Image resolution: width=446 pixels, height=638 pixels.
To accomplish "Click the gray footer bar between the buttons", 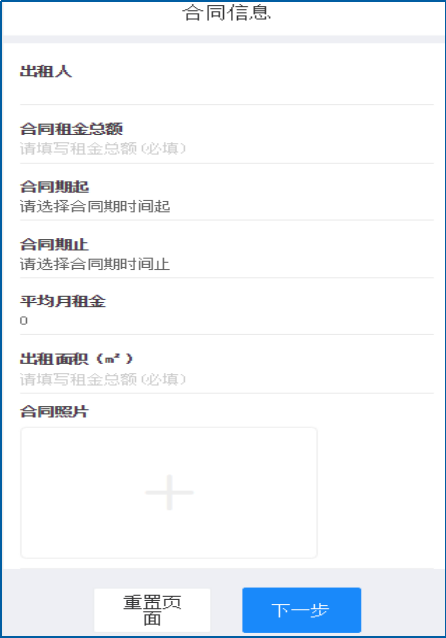I will pyautogui.click(x=226, y=610).
